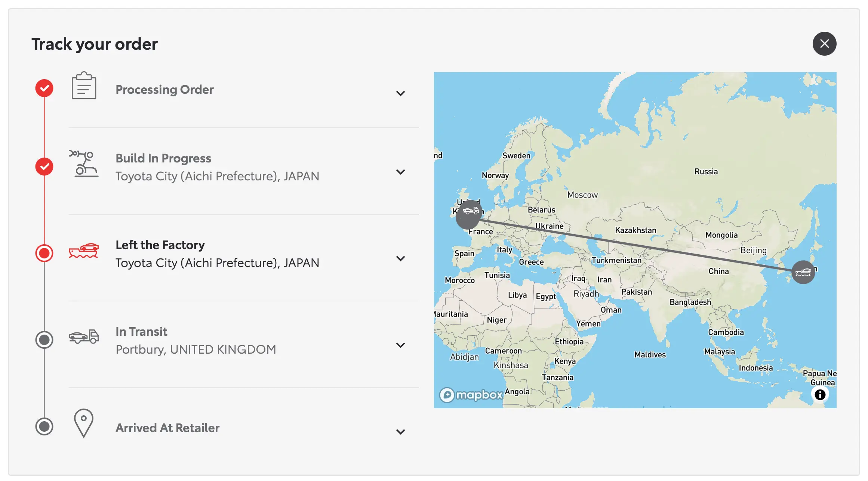The height and width of the screenshot is (481, 868).
Task: Click the Build In Progress heading
Action: click(163, 158)
